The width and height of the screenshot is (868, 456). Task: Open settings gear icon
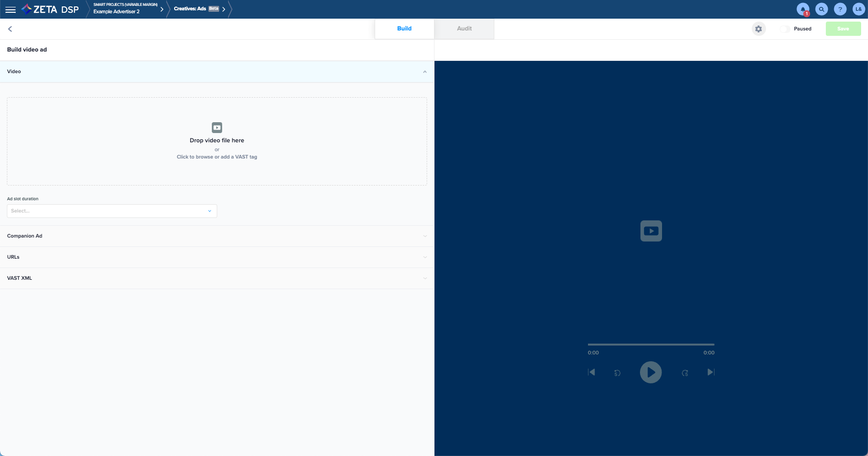[759, 29]
